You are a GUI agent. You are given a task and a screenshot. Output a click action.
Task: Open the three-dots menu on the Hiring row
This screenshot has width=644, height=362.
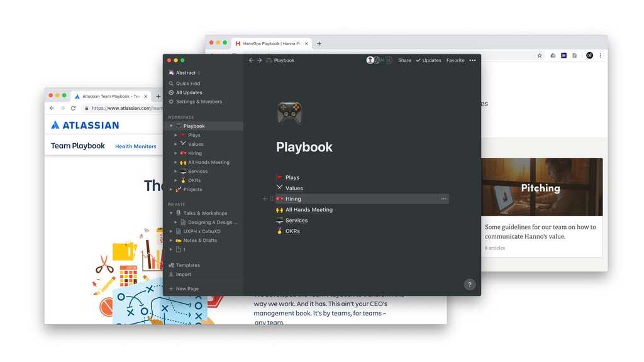[443, 199]
